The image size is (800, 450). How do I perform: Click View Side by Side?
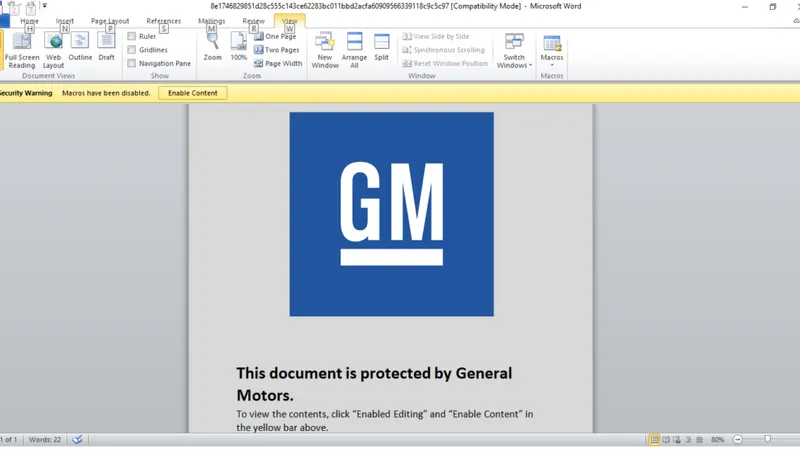point(436,36)
